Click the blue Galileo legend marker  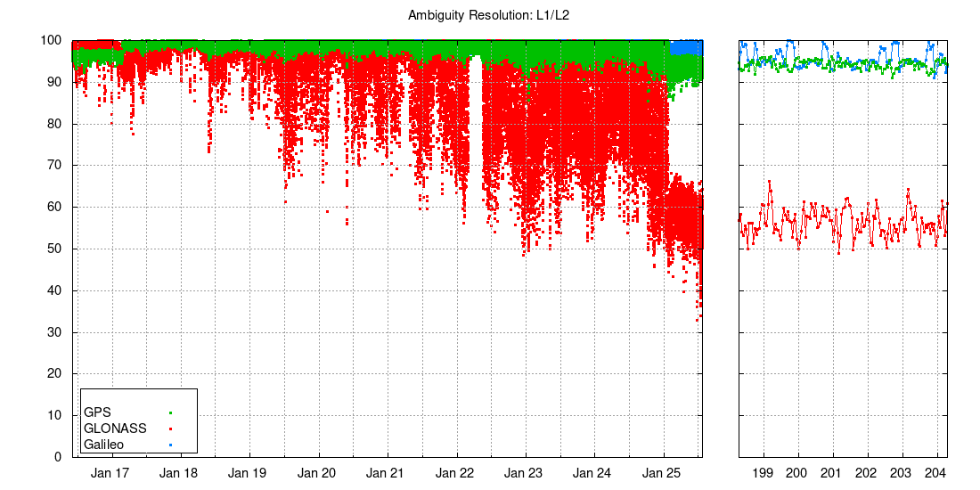170,445
